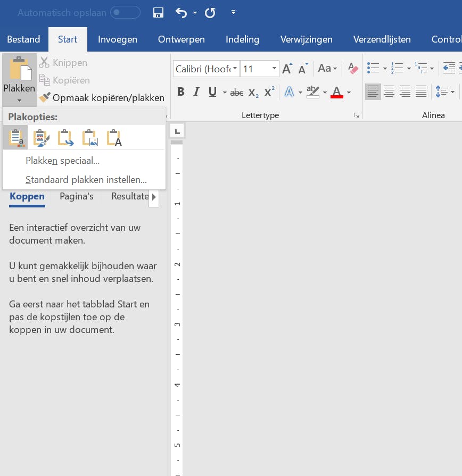Click the clear formatting eraser icon
The height and width of the screenshot is (476, 462).
[353, 68]
